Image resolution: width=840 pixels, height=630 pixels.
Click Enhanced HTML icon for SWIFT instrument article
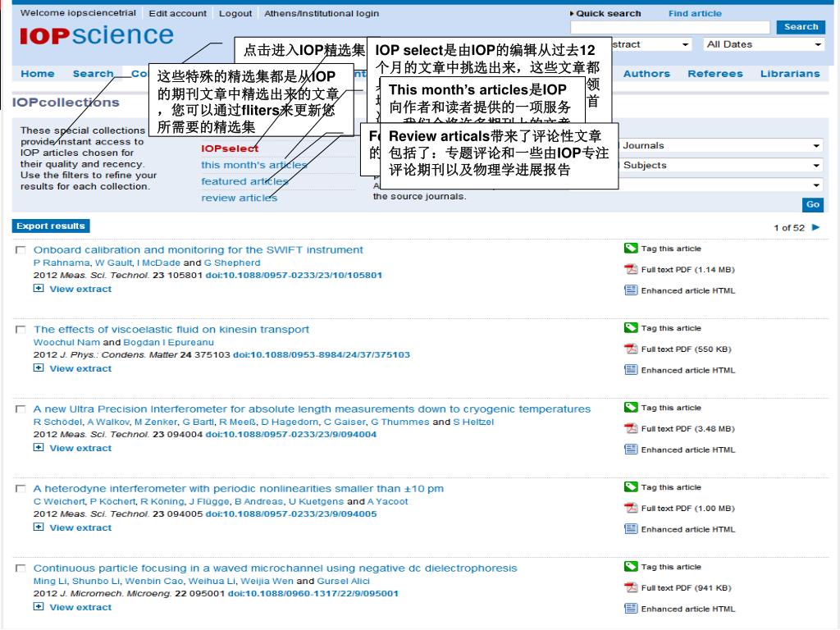pyautogui.click(x=631, y=290)
